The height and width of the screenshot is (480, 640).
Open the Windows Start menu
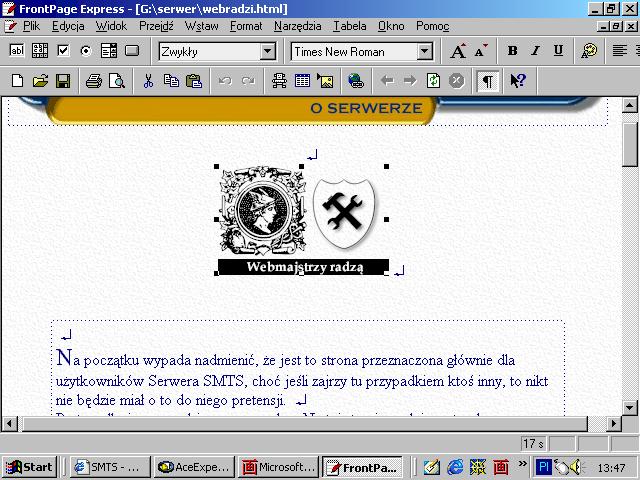pyautogui.click(x=29, y=467)
